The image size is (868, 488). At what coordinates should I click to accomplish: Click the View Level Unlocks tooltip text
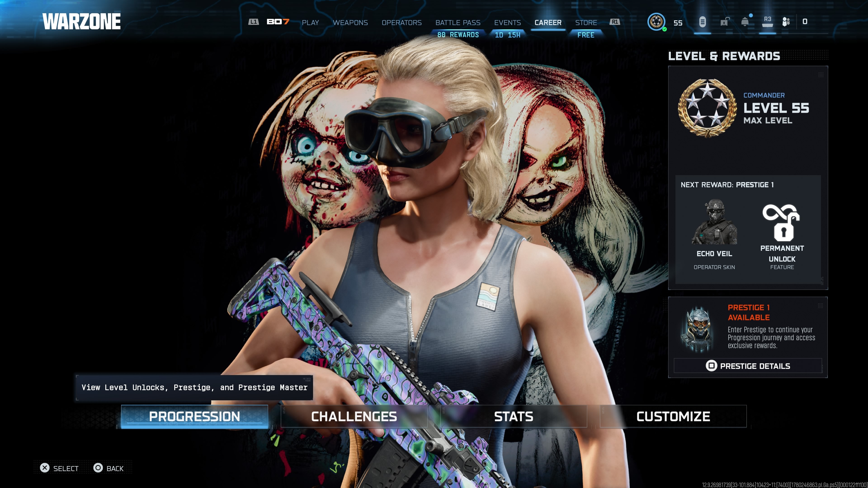[x=194, y=387]
